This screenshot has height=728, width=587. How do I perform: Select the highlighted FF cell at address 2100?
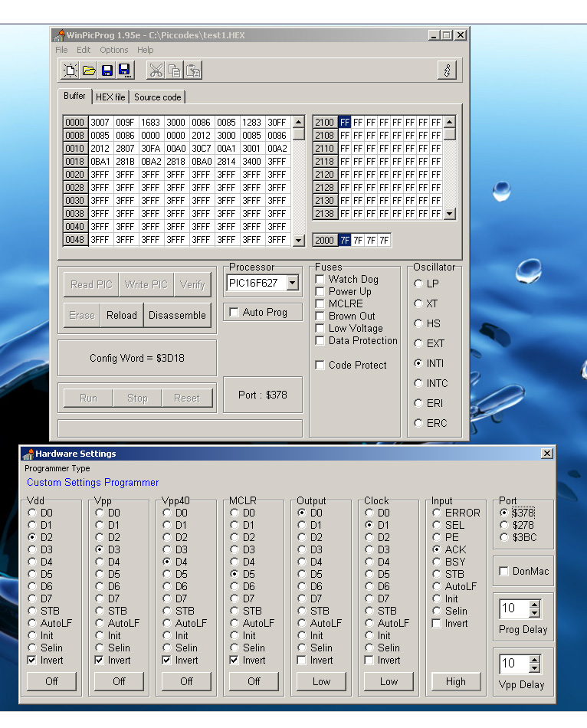point(345,122)
